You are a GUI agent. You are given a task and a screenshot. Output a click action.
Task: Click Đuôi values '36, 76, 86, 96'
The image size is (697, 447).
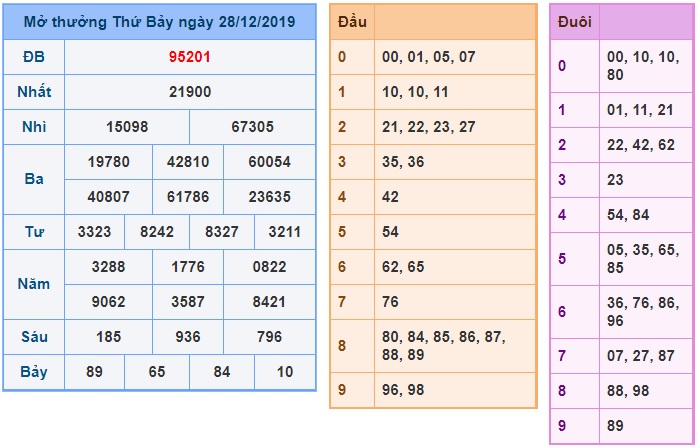pyautogui.click(x=643, y=312)
